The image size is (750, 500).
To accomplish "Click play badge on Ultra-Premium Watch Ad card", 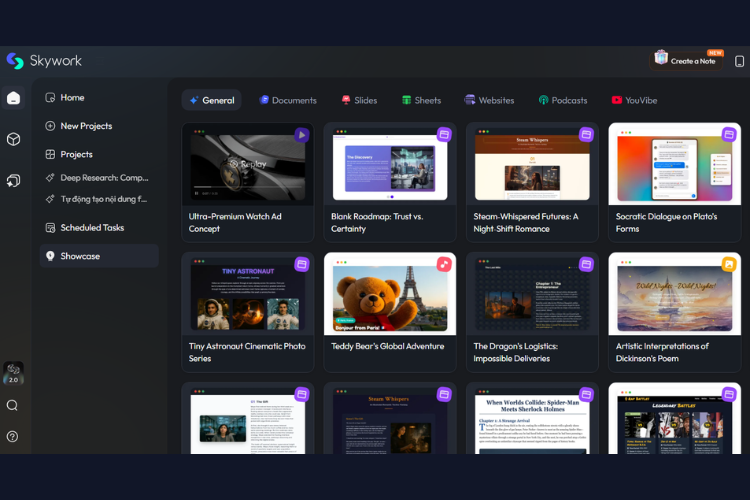I will (302, 135).
